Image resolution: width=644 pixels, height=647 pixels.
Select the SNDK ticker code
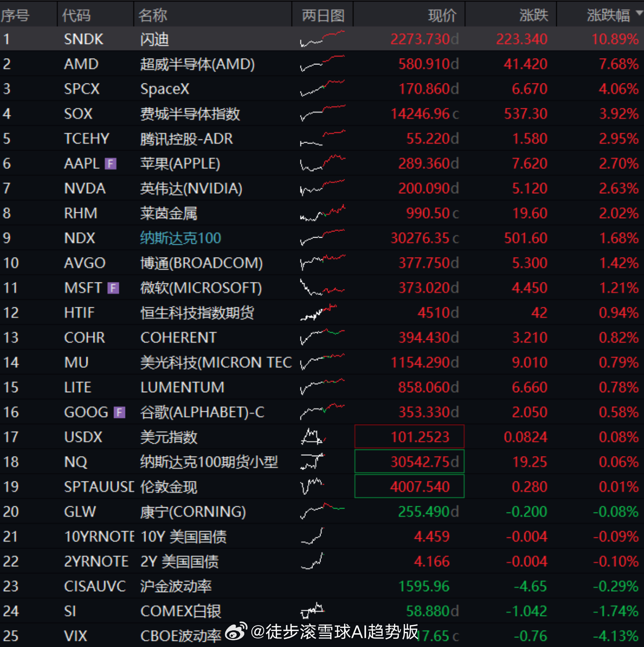[83, 39]
